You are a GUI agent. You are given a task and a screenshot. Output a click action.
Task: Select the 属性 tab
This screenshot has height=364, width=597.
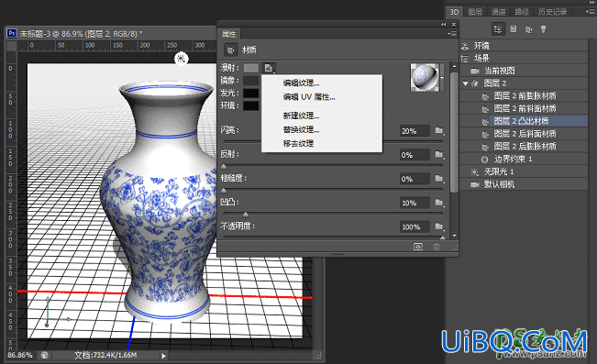(x=229, y=34)
